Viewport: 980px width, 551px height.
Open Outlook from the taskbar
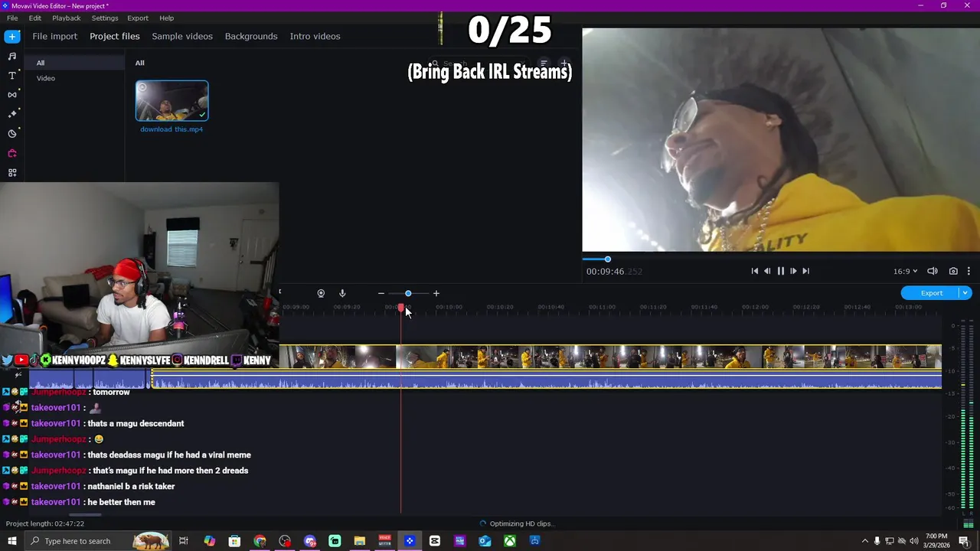click(485, 541)
